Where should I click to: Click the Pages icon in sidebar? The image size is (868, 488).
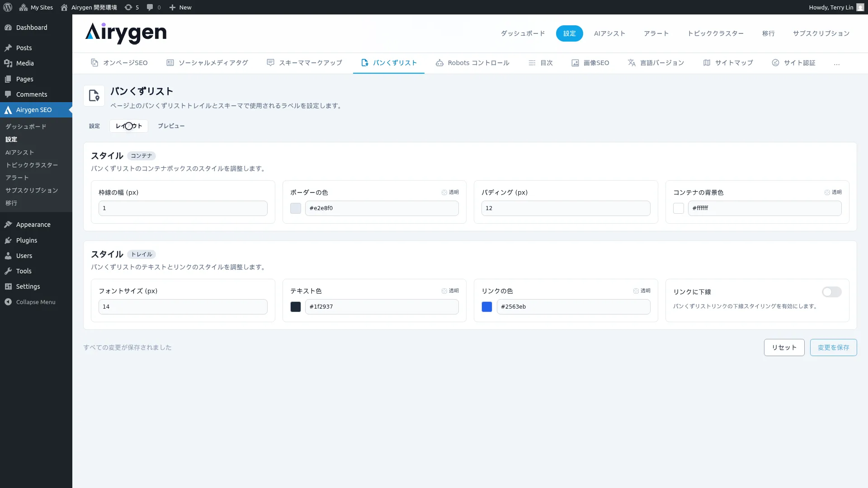[x=8, y=79]
